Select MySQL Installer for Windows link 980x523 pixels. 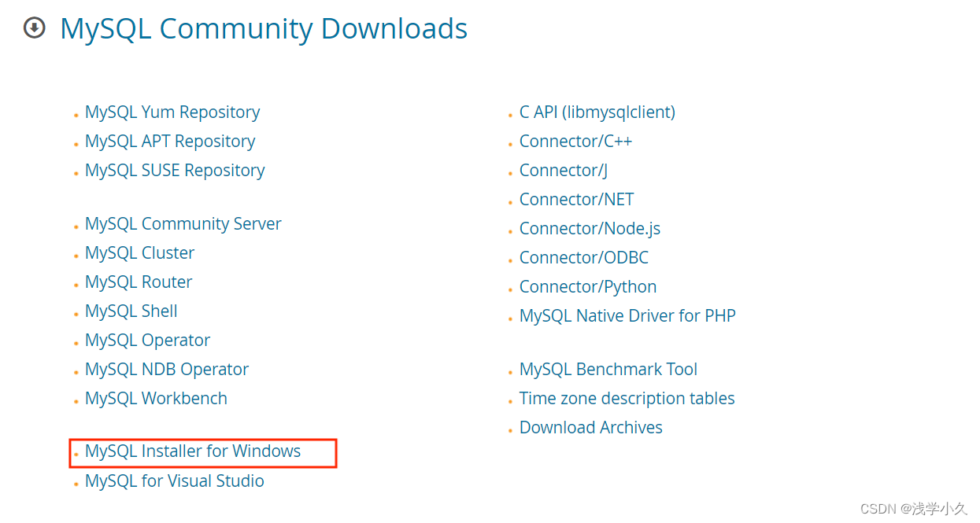(193, 451)
